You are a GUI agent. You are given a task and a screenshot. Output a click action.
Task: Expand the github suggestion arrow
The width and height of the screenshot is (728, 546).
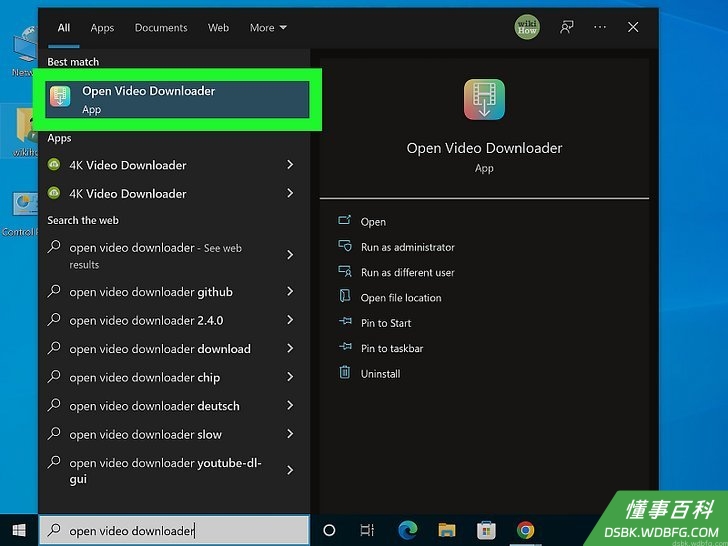[290, 291]
